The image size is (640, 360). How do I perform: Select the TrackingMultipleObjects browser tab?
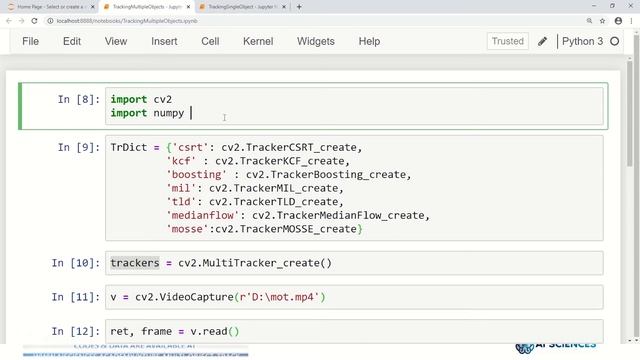[147, 7]
